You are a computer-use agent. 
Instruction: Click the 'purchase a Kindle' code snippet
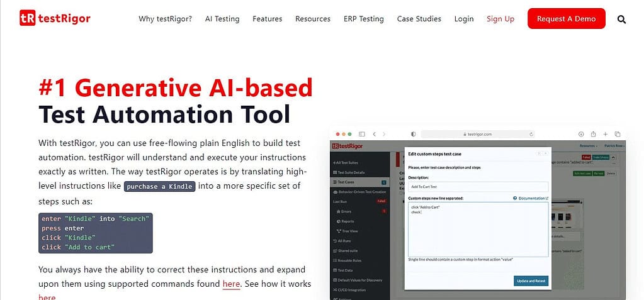point(159,186)
